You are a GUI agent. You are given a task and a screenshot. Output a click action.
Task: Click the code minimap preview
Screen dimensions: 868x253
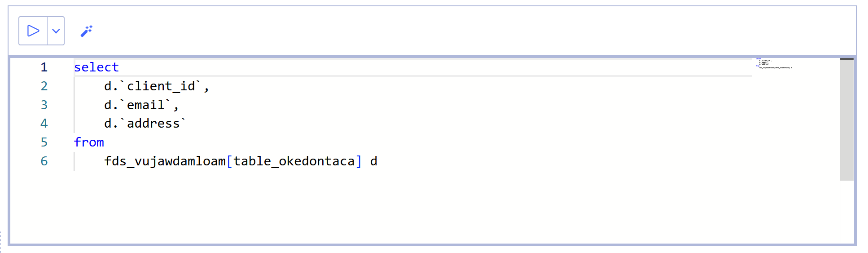coord(774,63)
